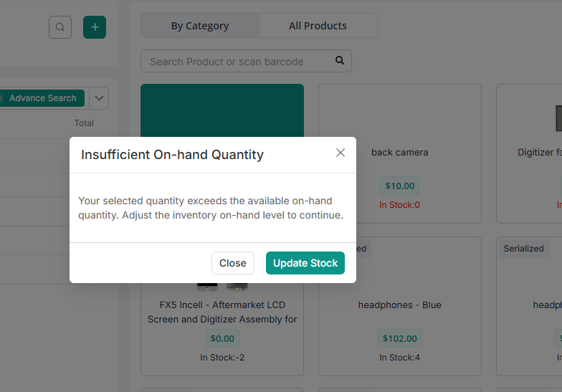Image resolution: width=562 pixels, height=392 pixels.
Task: Close the Insufficient On-hand Quantity dialog with X
Action: [340, 153]
